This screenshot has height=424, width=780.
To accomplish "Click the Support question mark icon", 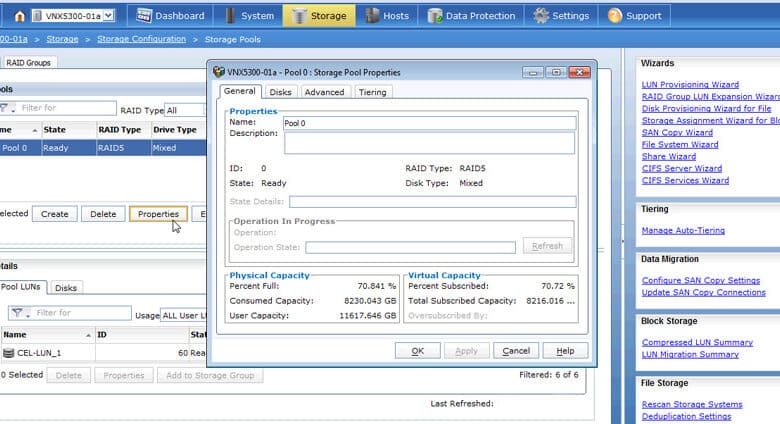I will coord(615,16).
